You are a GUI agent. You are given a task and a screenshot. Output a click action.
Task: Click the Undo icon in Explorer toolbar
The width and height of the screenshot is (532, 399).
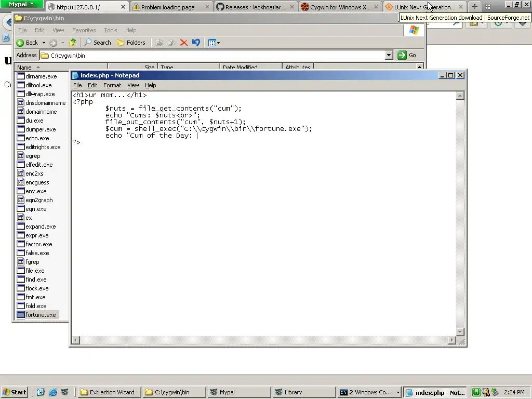coord(196,43)
